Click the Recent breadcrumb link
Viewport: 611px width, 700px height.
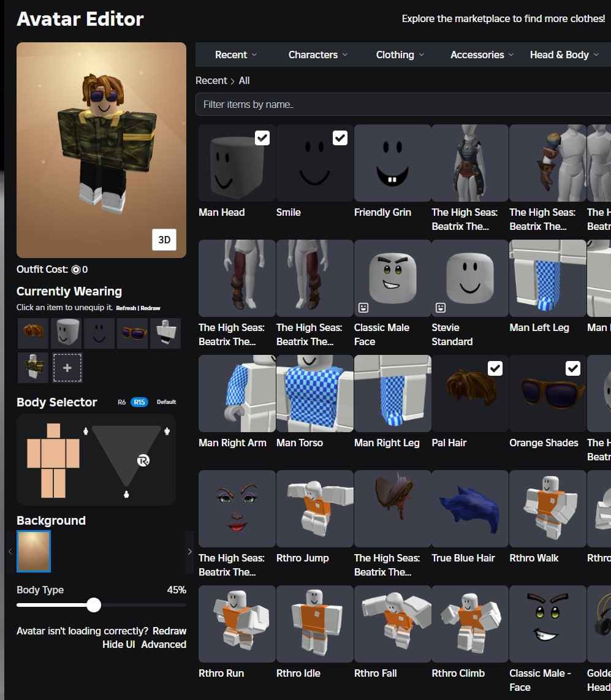(x=211, y=81)
